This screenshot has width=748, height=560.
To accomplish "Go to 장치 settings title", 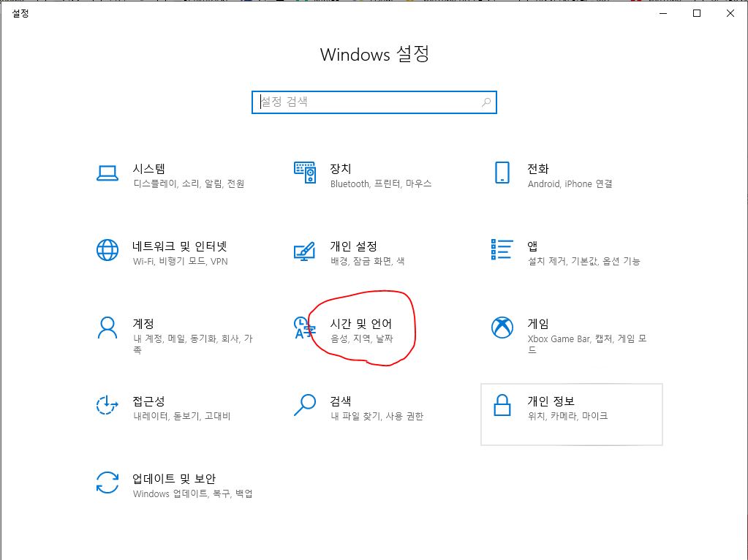I will tap(341, 169).
